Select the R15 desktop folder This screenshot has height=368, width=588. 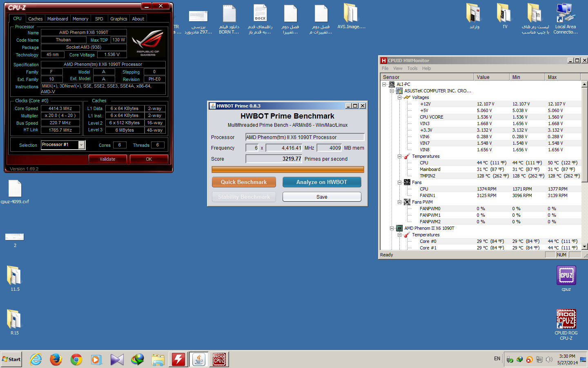15,322
